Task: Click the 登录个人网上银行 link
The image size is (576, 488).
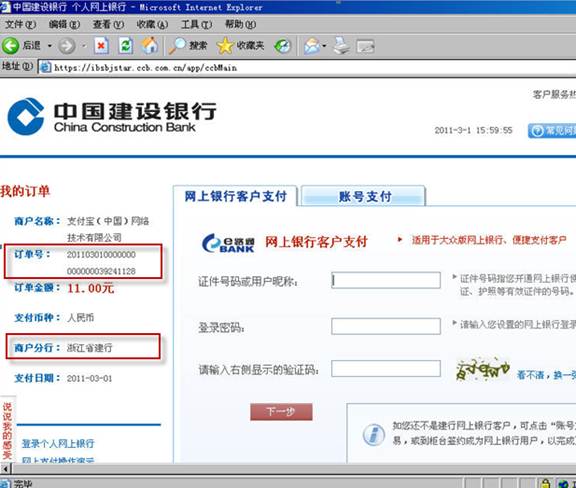Action: pyautogui.click(x=58, y=444)
